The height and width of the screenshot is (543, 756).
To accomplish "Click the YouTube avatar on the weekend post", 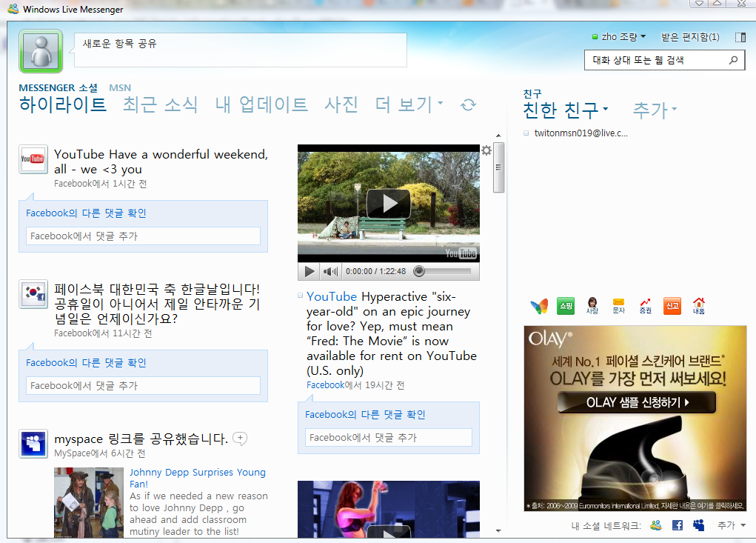I will click(33, 159).
